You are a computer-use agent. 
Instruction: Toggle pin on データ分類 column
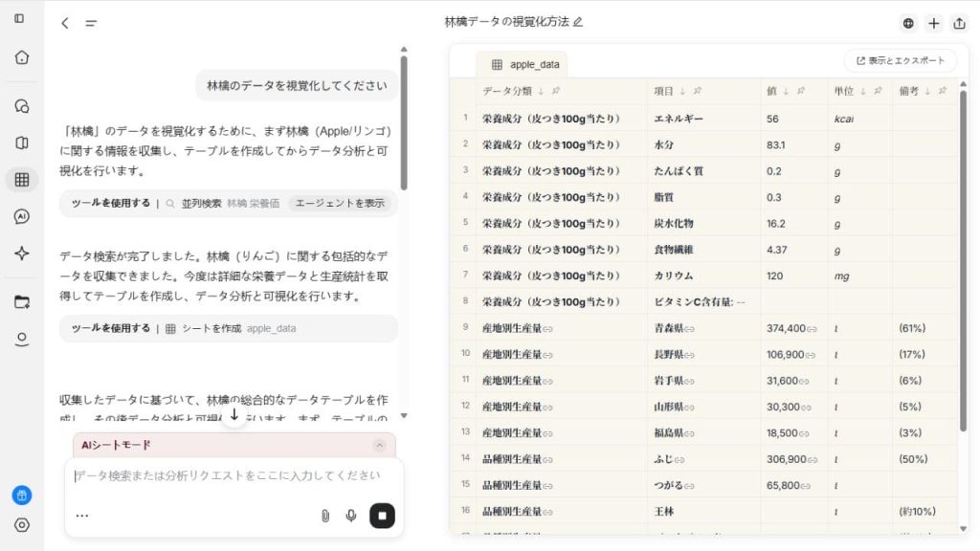click(556, 92)
